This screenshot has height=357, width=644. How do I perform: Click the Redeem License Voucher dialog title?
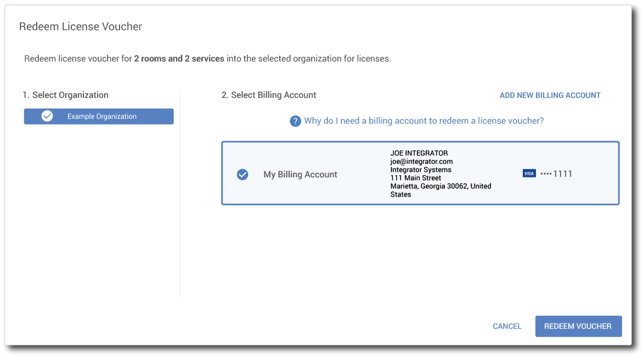click(x=81, y=26)
